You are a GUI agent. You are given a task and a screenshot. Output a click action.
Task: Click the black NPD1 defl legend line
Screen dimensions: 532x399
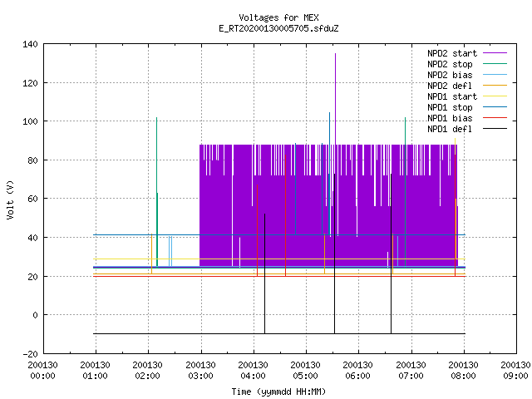[495, 129]
